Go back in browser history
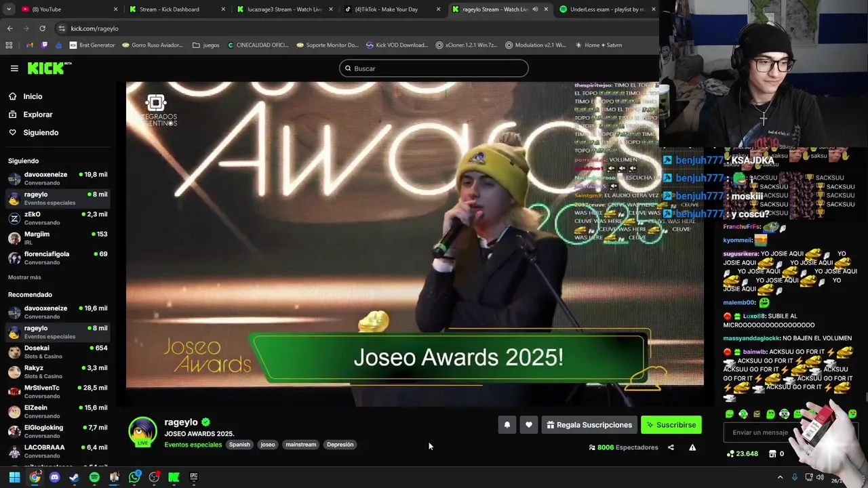Screen dimensions: 868x488 (9, 28)
